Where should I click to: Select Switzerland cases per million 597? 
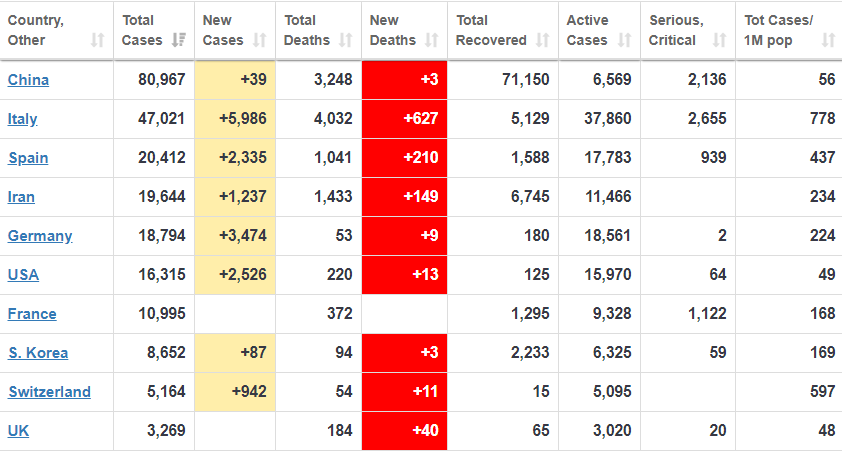click(823, 391)
